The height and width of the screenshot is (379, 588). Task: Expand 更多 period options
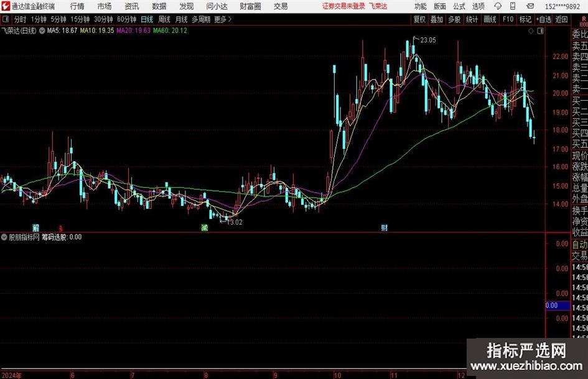(223, 19)
